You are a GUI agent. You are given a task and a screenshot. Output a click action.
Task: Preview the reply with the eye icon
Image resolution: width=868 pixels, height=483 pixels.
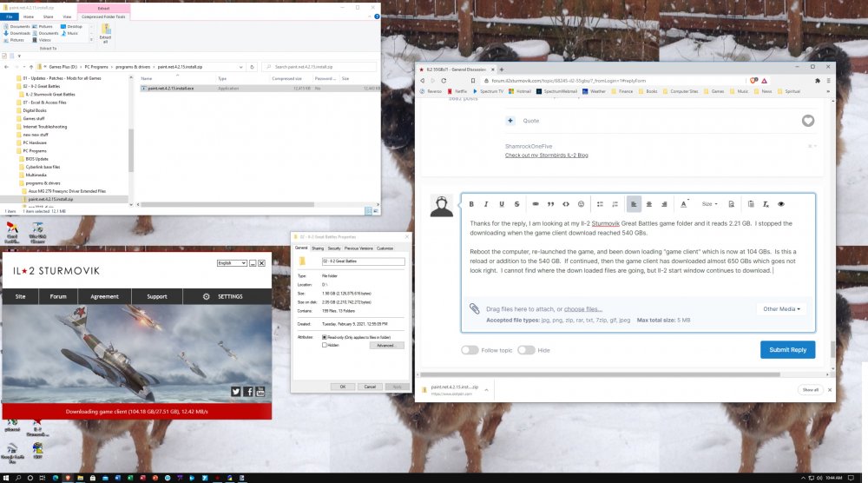click(781, 204)
